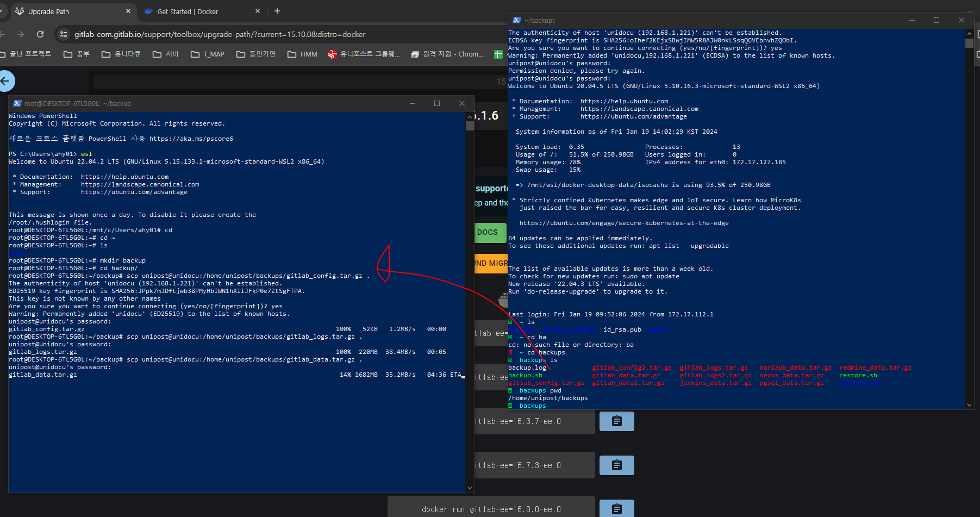Minimize the ~/backups terminal window

click(x=912, y=20)
